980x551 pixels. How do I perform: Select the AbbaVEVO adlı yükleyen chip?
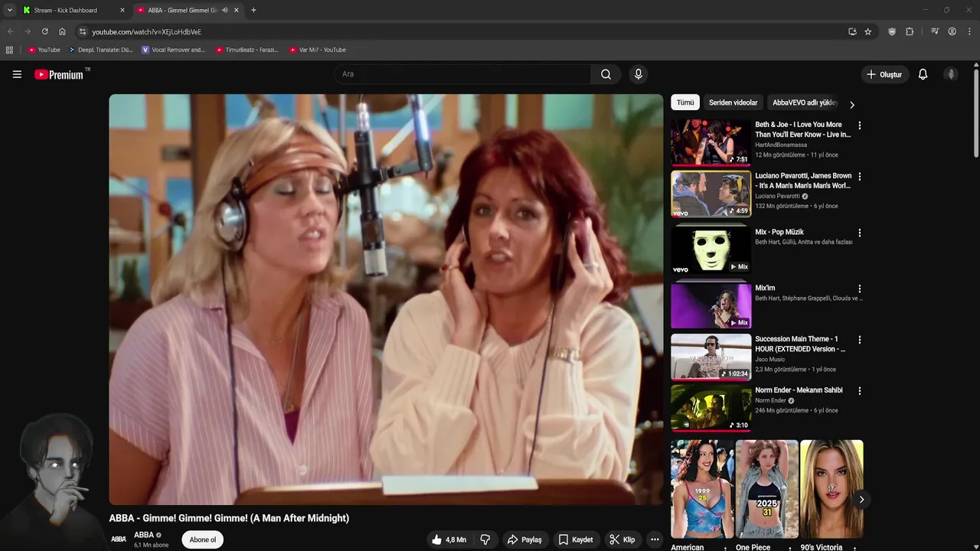pos(804,103)
